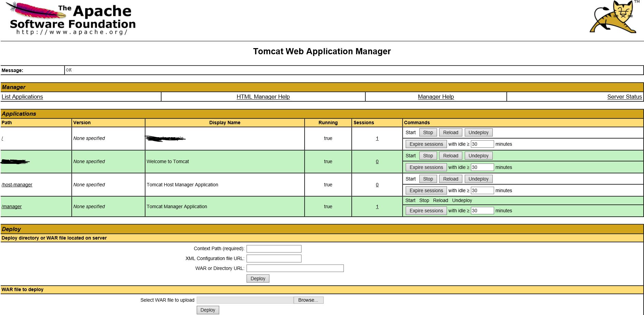Undeploy the Welcome to Tomcat application
Image resolution: width=644 pixels, height=315 pixels.
coord(478,156)
